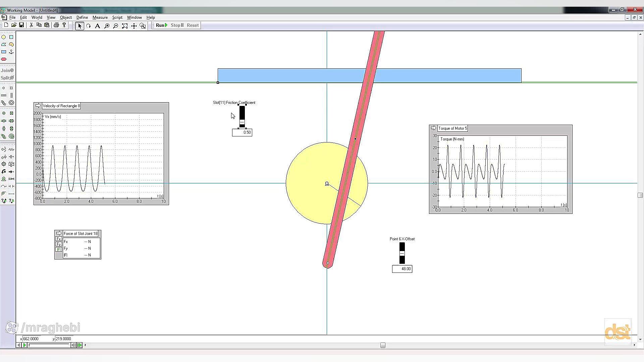
Task: Click the Point 6 X-Offset value field
Action: tap(402, 269)
